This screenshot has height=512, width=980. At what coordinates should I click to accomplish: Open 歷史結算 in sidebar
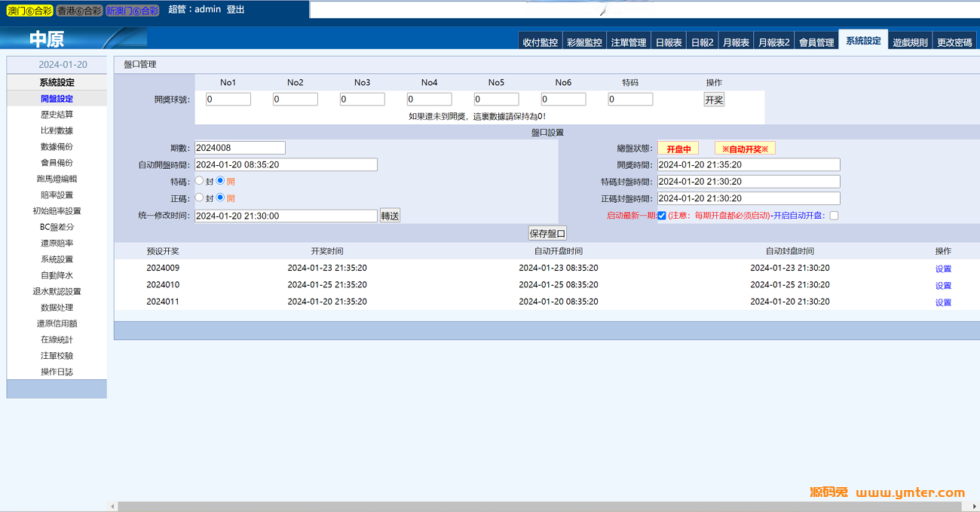tap(57, 115)
